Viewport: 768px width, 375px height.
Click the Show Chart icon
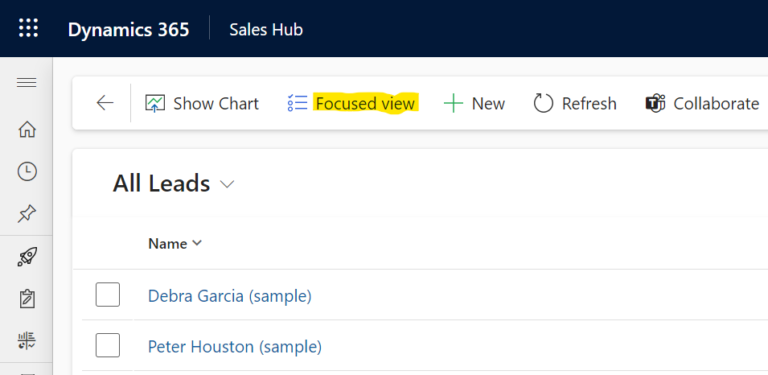[x=155, y=103]
